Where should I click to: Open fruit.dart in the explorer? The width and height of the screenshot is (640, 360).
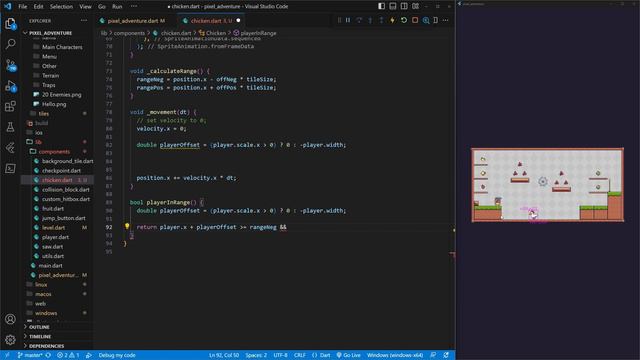pyautogui.click(x=53, y=209)
